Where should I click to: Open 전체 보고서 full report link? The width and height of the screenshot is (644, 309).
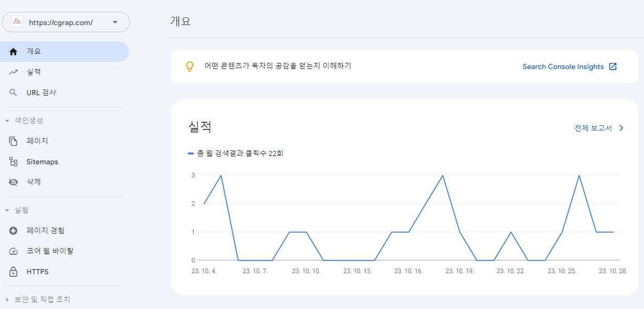[593, 128]
